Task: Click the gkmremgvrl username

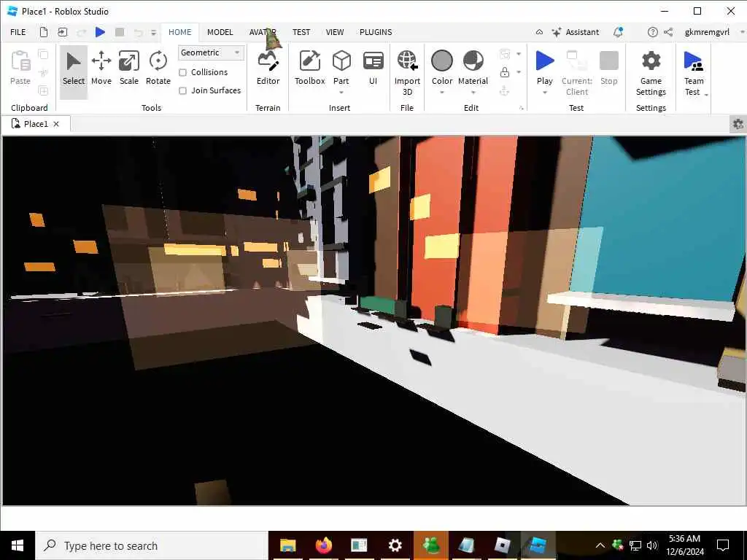Action: pos(706,32)
